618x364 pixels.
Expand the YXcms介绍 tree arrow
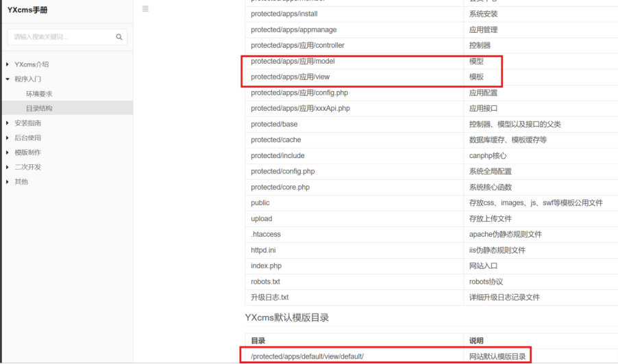[8, 64]
